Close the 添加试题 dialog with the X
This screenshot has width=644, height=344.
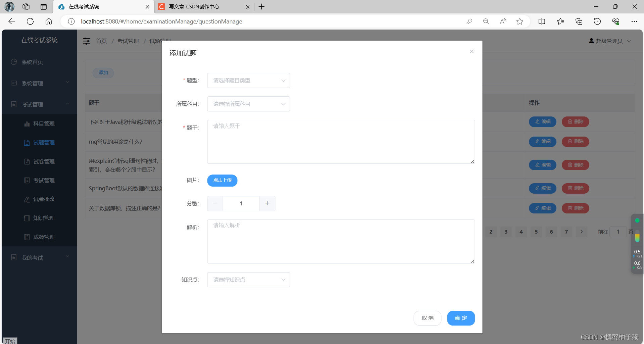(x=472, y=51)
